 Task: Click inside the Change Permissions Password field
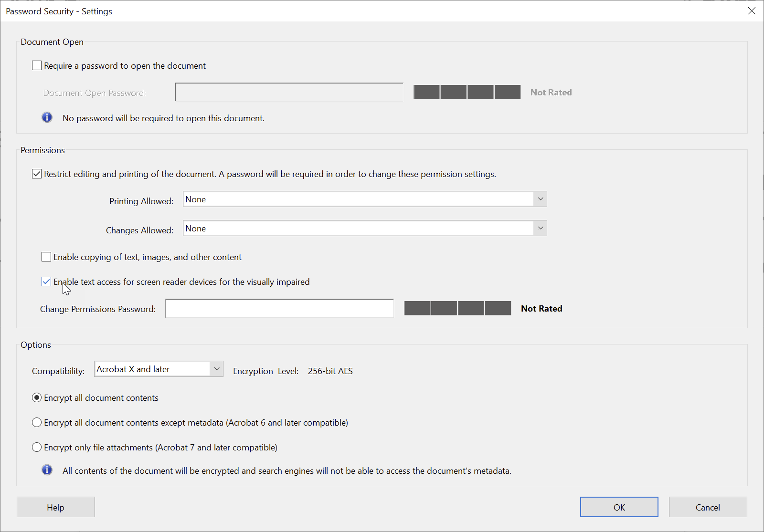(279, 308)
